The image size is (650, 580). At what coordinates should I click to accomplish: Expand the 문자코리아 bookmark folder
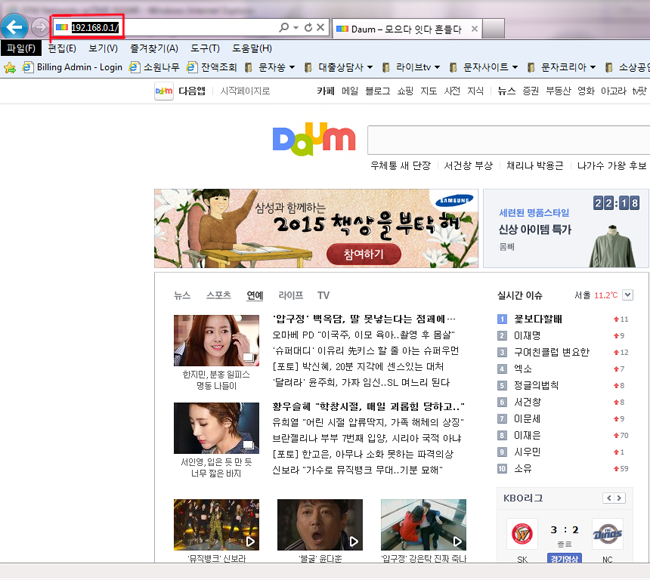click(x=562, y=67)
